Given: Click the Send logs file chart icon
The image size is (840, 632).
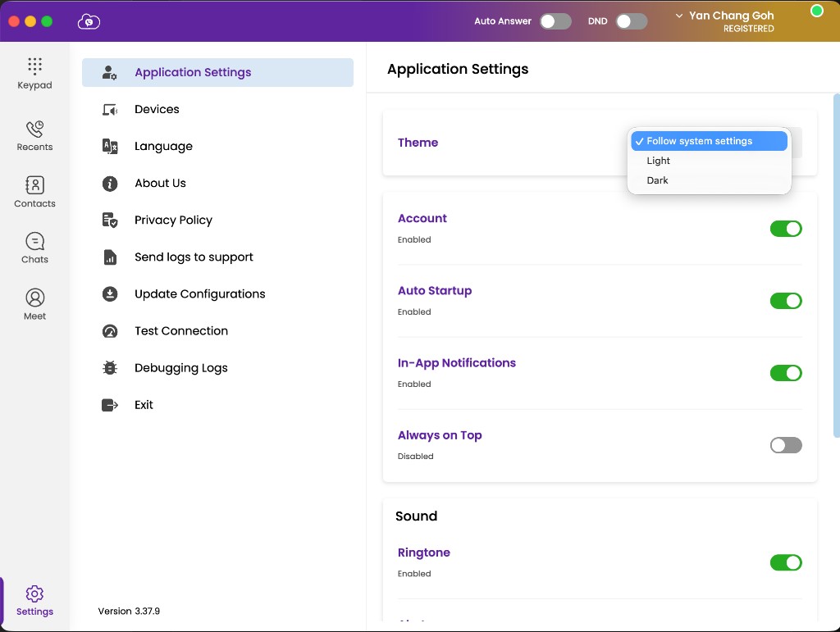Looking at the screenshot, I should [110, 257].
